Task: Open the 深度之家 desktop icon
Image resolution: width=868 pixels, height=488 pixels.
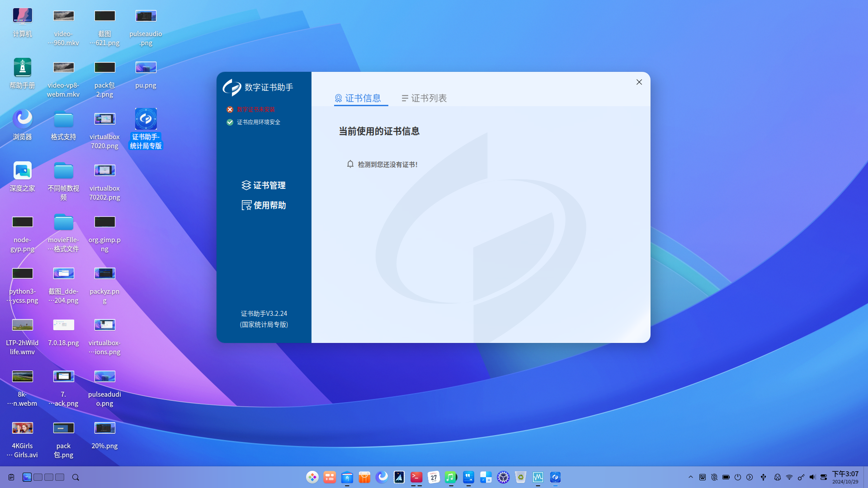Action: [x=22, y=177]
